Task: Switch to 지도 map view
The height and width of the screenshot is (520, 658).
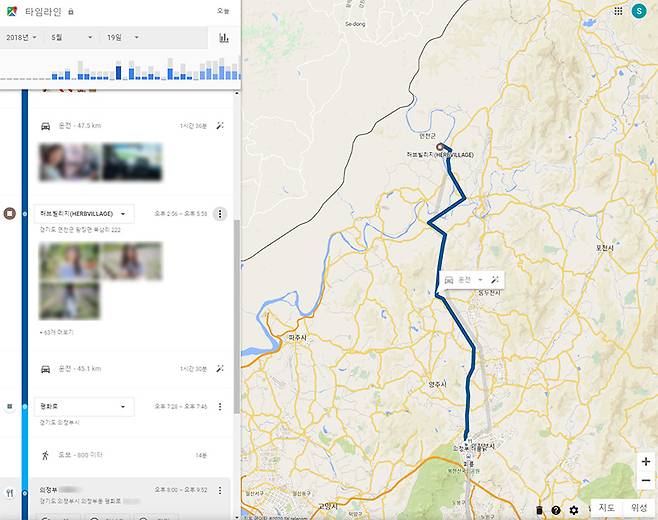Action: click(x=606, y=508)
